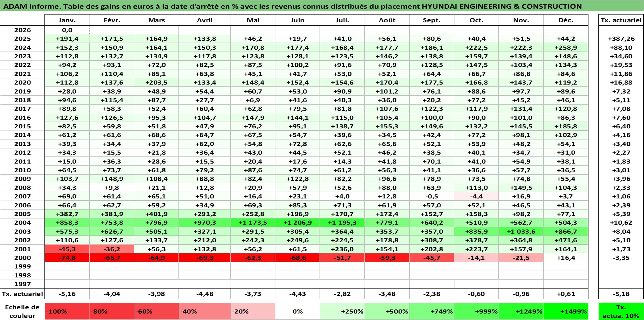Click the +1 206,9 cell in June 2004
Screen dimensions: 644x320
(298, 222)
